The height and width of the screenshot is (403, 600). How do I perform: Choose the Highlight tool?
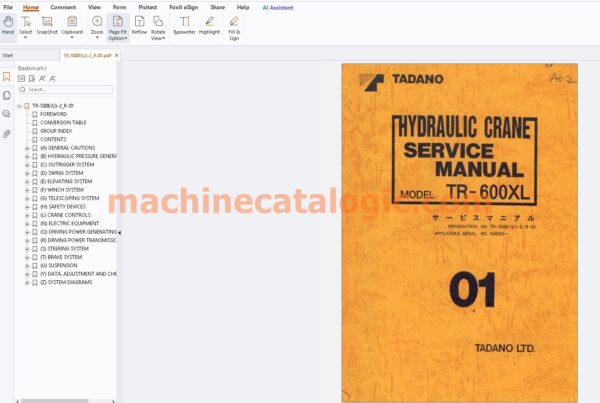click(x=209, y=25)
